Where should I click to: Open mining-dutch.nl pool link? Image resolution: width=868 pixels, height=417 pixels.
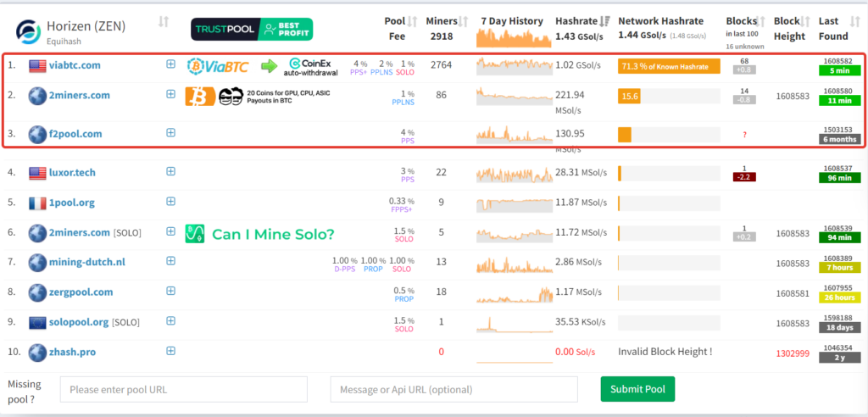(87, 263)
